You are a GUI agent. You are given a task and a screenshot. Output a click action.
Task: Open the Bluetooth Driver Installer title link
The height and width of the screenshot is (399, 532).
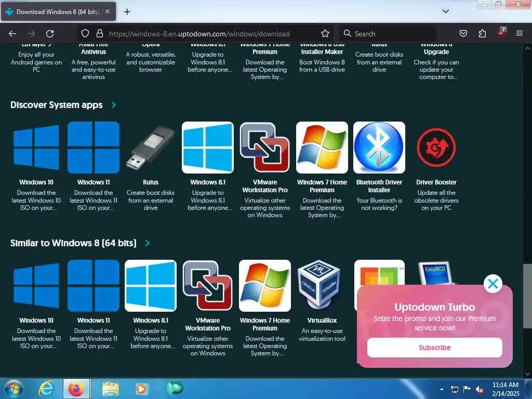[379, 186]
